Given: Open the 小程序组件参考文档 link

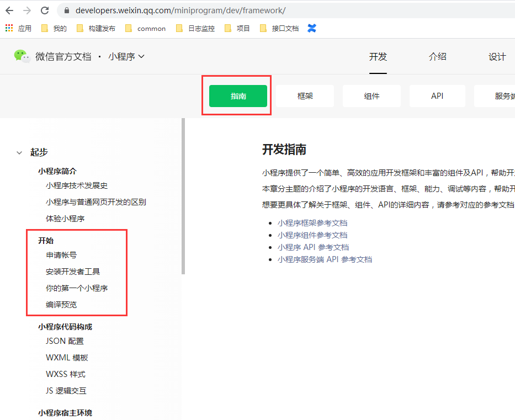Looking at the screenshot, I should click(x=312, y=235).
